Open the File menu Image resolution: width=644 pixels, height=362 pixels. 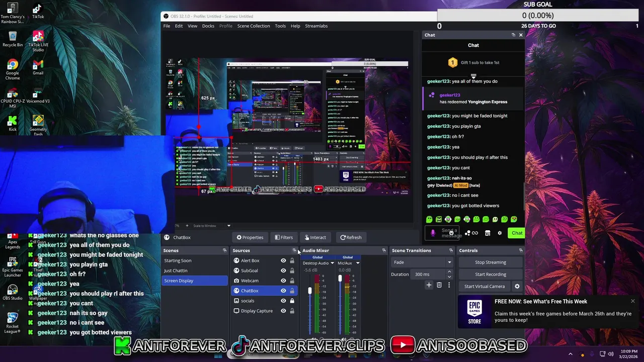click(x=167, y=26)
